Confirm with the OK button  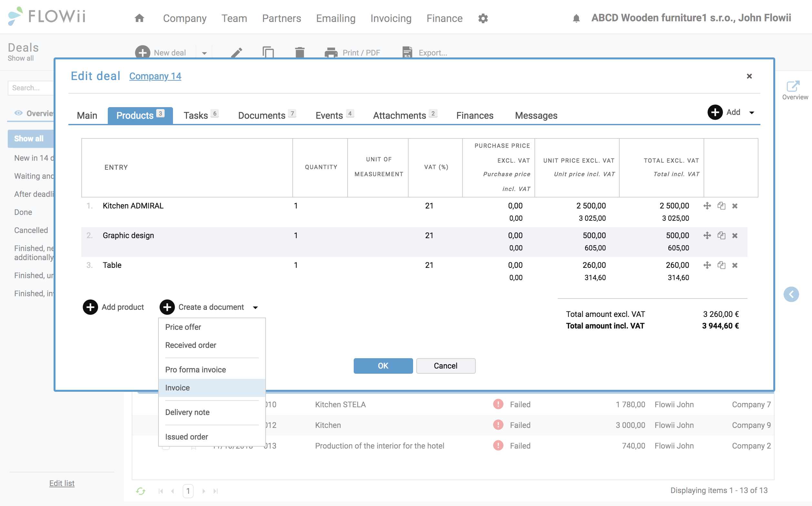point(383,366)
